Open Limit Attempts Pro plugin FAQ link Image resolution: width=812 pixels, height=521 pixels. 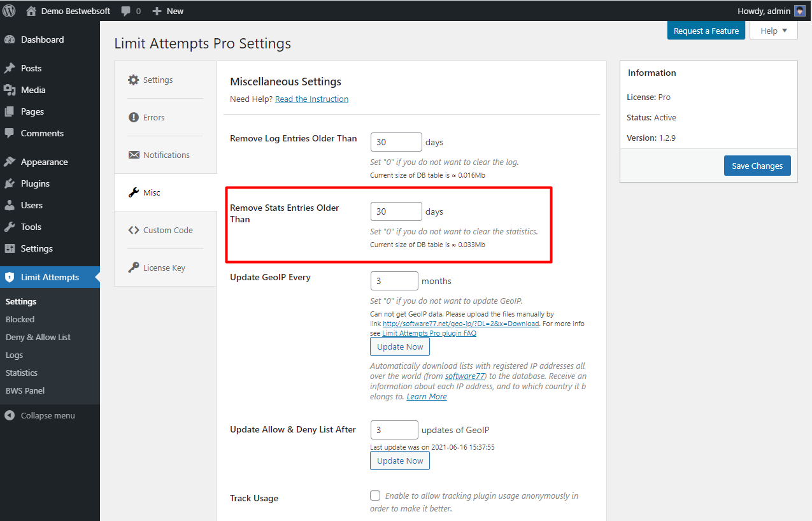click(x=429, y=333)
